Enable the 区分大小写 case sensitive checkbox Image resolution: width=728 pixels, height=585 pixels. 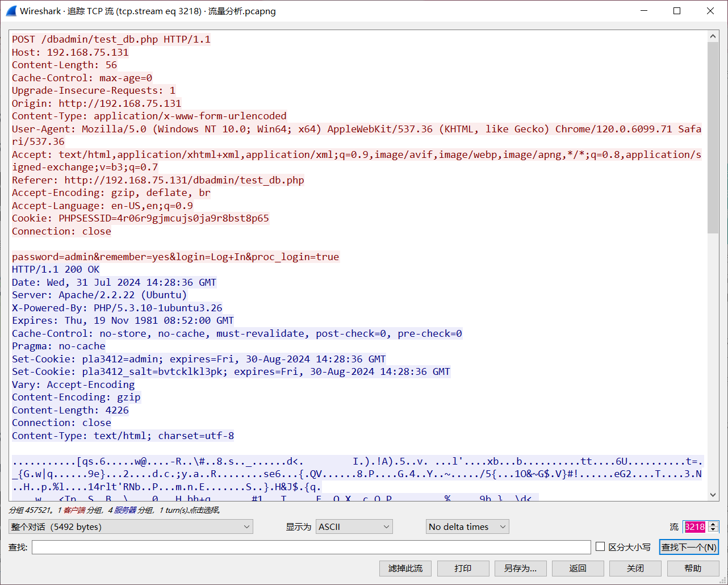pos(600,546)
